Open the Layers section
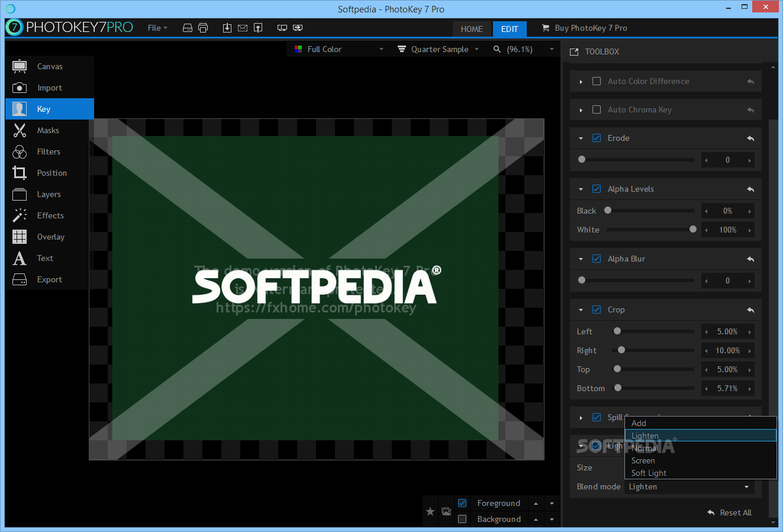 point(50,194)
